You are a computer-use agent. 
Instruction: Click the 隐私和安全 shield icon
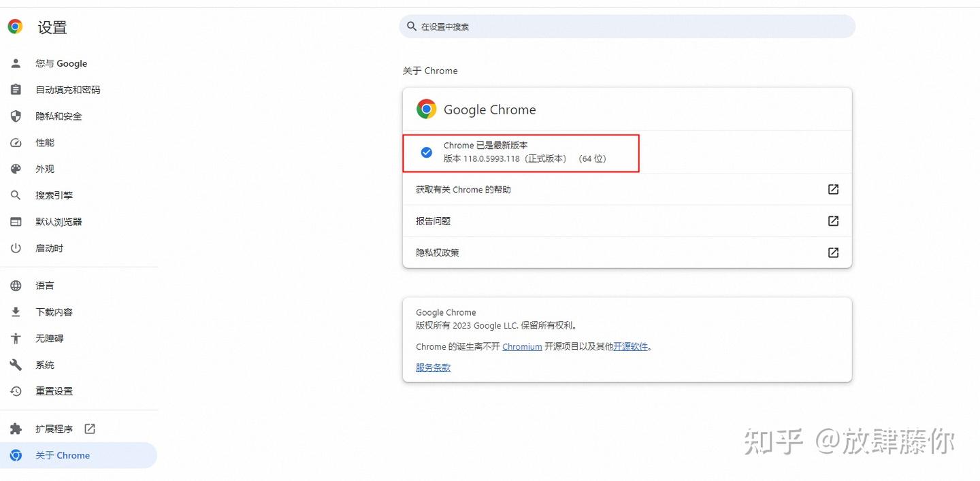[x=16, y=116]
